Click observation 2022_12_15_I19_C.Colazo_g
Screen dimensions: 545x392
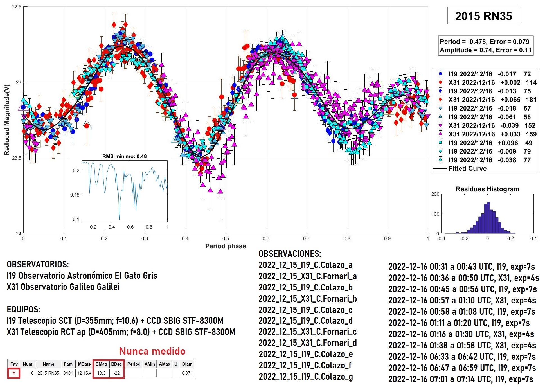(306, 377)
